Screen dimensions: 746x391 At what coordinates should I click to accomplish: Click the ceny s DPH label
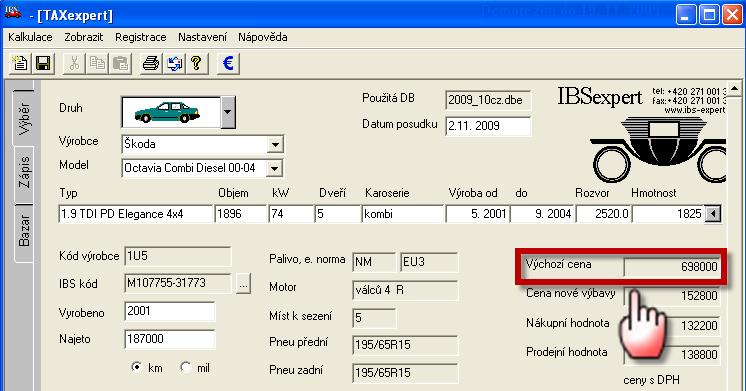(651, 380)
